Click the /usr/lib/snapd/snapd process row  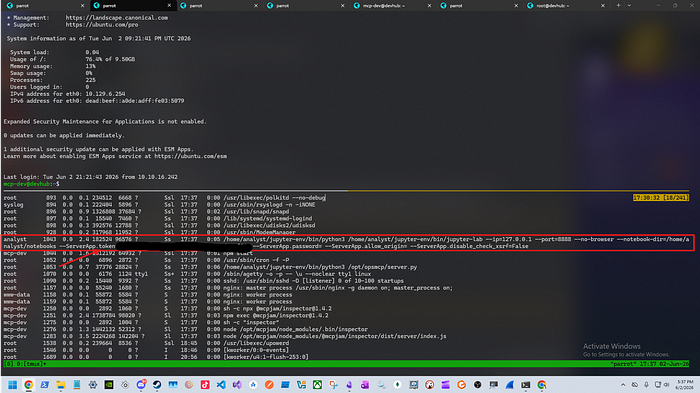coord(146,211)
